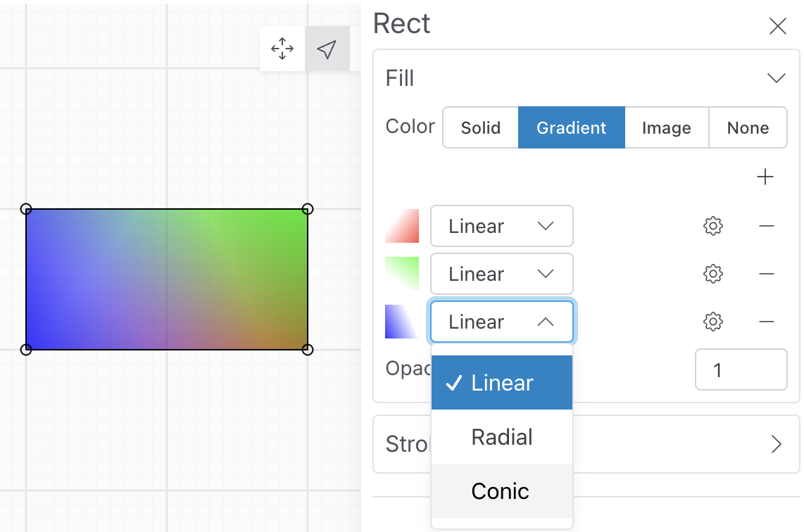The image size is (804, 532).
Task: Remove the red gradient with minus icon
Action: (x=767, y=226)
